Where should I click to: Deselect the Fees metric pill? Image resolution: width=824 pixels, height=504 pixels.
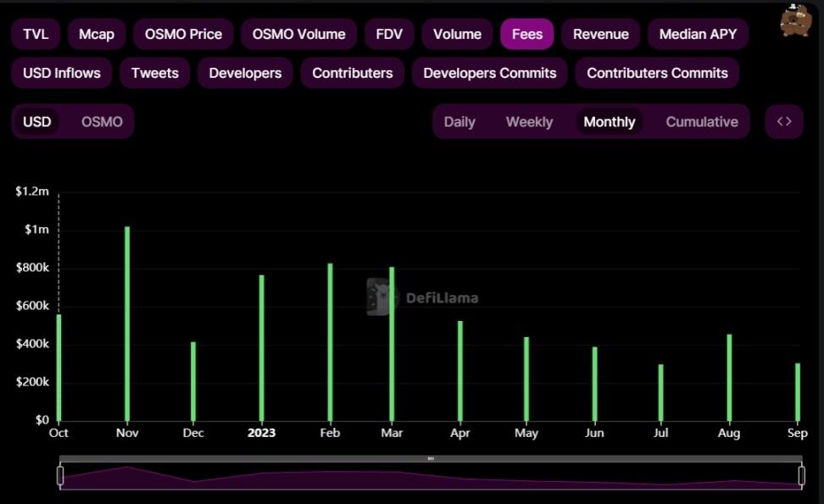526,34
